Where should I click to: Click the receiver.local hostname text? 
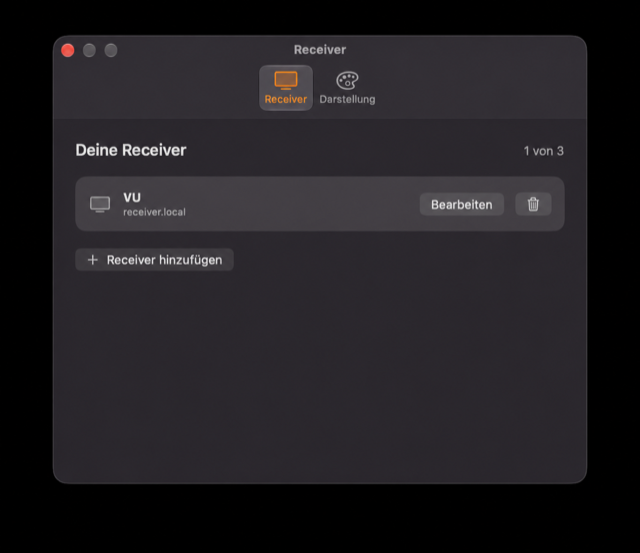(x=154, y=212)
